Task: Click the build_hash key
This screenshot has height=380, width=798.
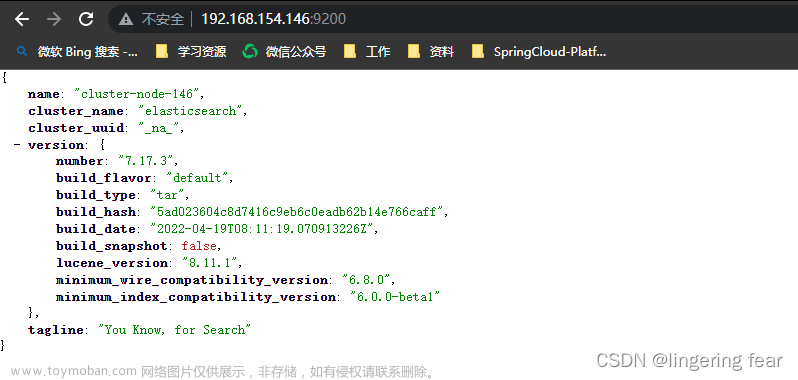Action: (x=96, y=212)
